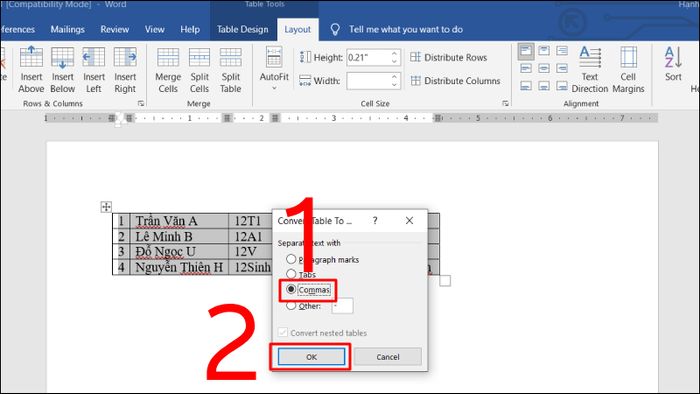
Task: Close the Convert Table To Text dialog
Action: click(409, 220)
